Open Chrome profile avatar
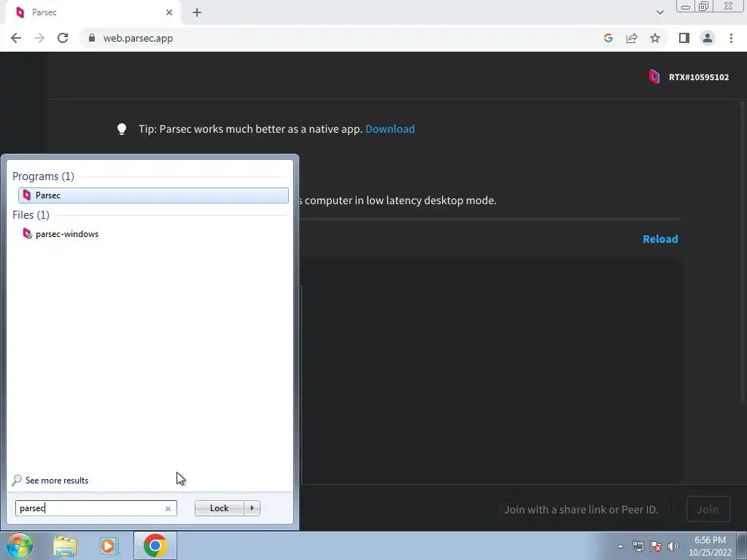This screenshot has width=747, height=560. click(708, 38)
